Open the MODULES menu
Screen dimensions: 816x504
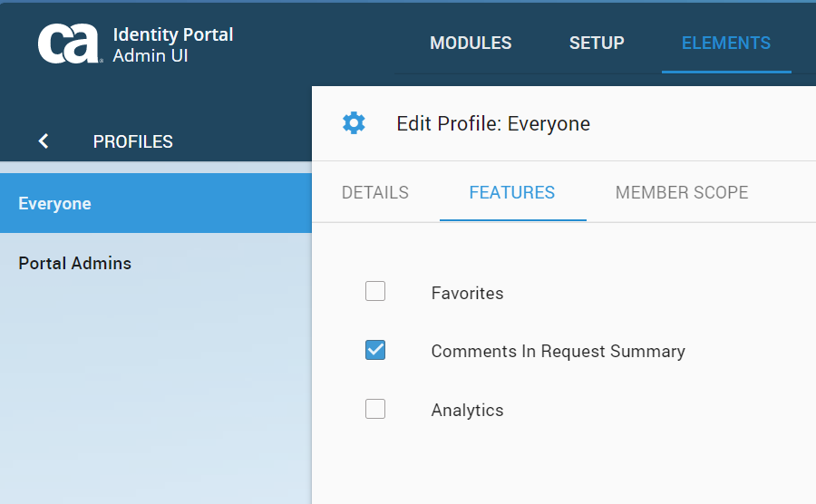pos(471,44)
